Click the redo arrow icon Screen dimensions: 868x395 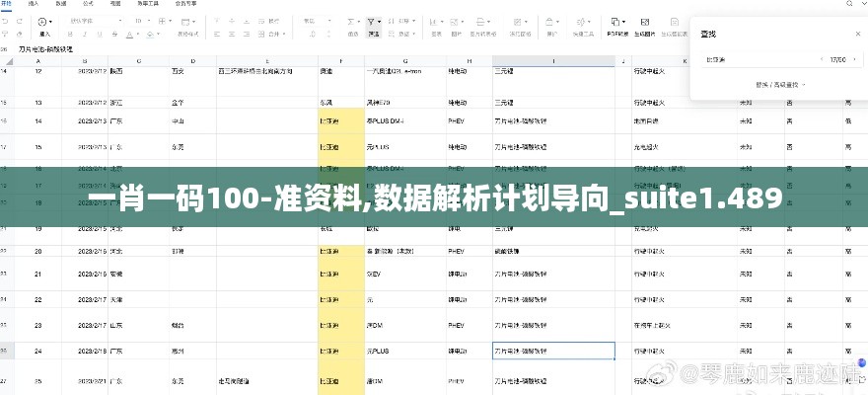(20, 22)
